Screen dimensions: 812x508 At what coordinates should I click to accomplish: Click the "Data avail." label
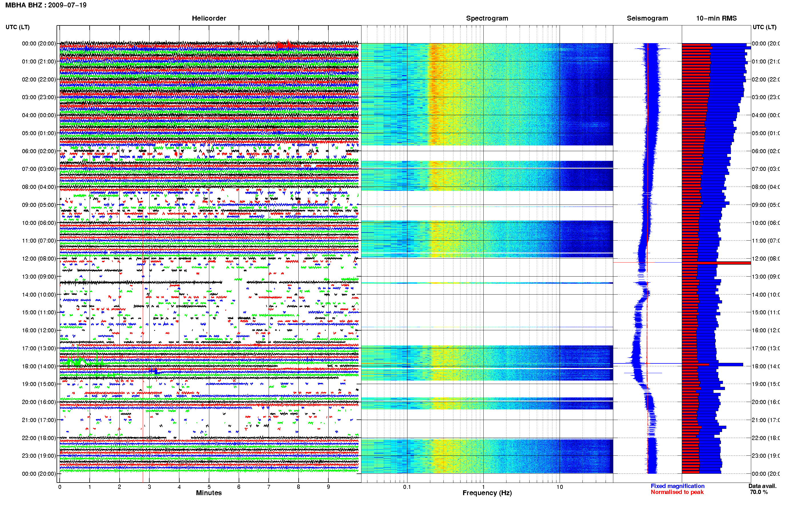(762, 486)
